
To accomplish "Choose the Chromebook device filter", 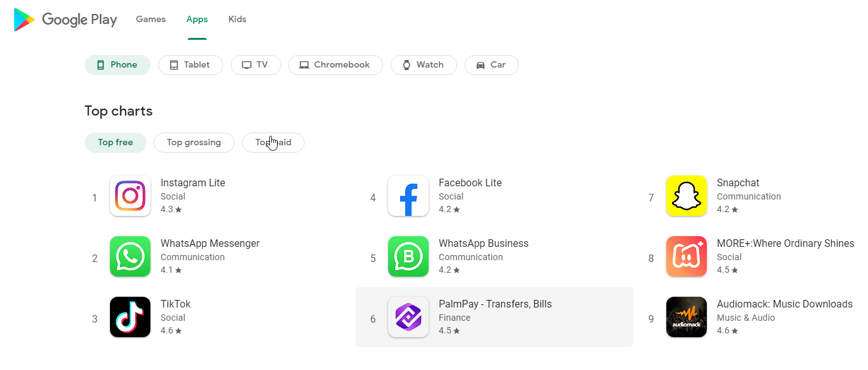I will coord(335,65).
